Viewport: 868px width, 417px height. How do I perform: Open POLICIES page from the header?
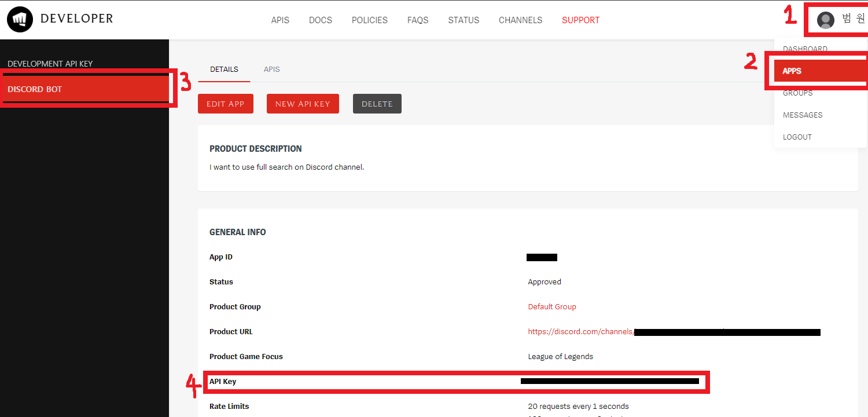pos(370,20)
